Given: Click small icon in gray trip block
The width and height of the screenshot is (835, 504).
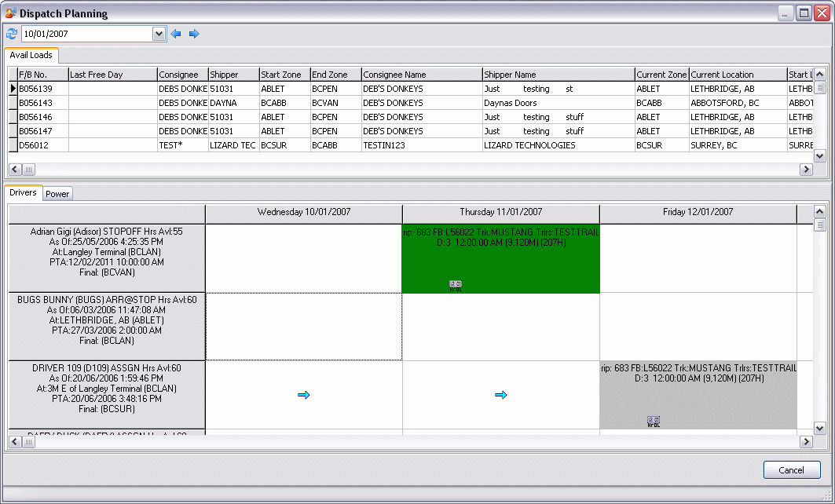Looking at the screenshot, I should (653, 422).
